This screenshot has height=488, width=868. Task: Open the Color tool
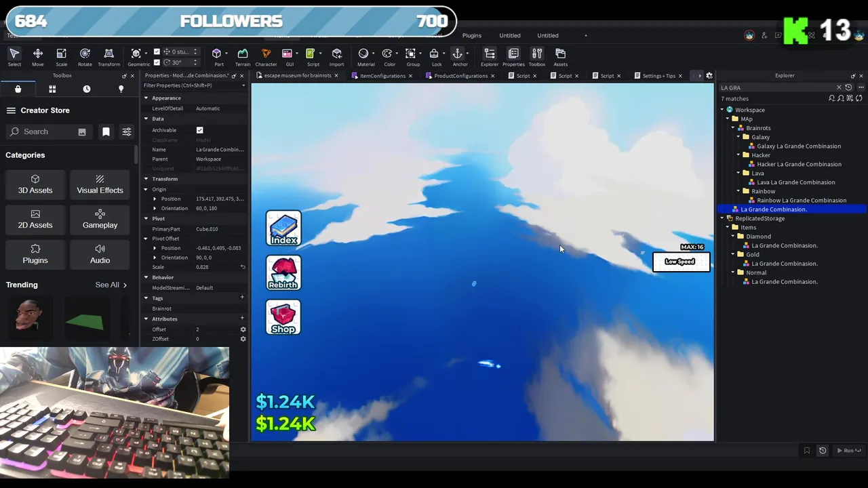point(389,57)
